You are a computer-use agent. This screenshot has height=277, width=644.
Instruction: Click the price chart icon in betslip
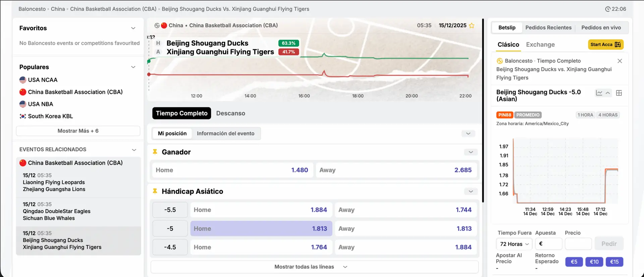(x=599, y=93)
